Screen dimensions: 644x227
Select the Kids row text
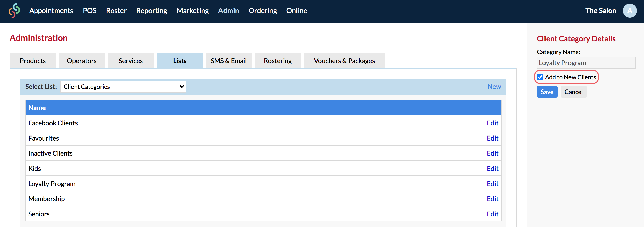pyautogui.click(x=35, y=169)
